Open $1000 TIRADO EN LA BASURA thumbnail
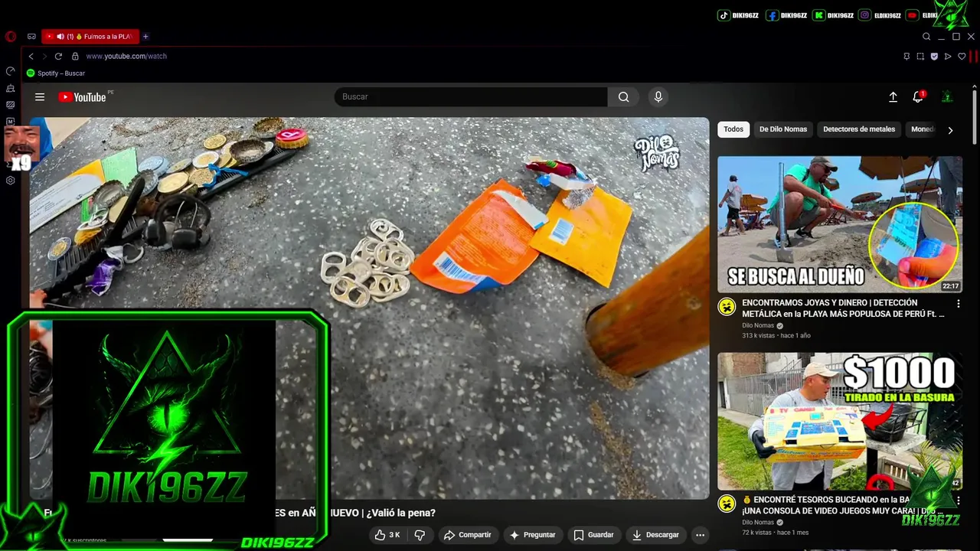 click(x=840, y=421)
